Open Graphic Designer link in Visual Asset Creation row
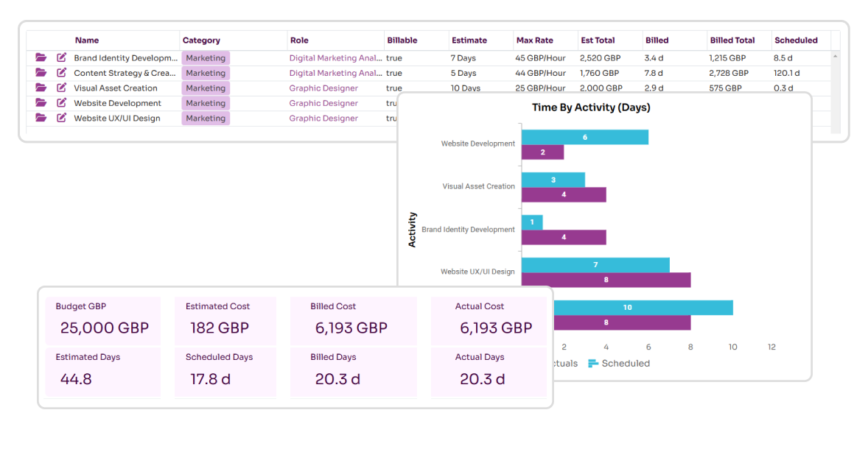Image resolution: width=868 pixels, height=449 pixels. [x=323, y=88]
